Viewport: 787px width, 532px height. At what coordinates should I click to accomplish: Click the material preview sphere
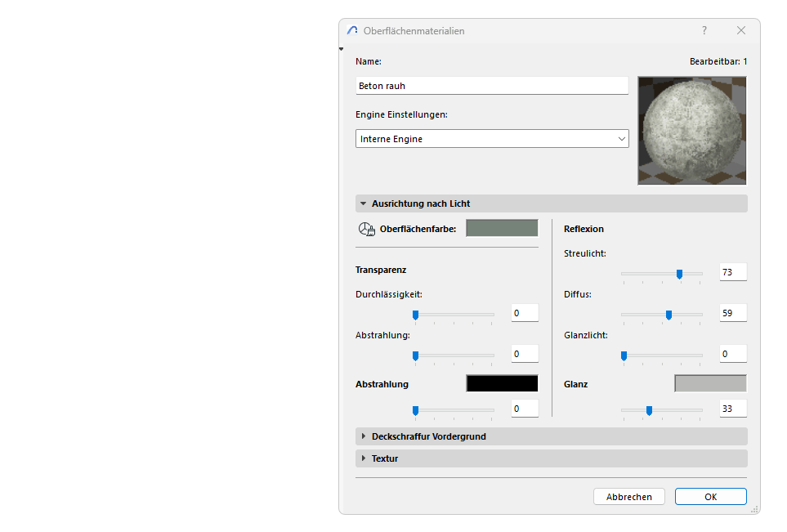(x=691, y=130)
